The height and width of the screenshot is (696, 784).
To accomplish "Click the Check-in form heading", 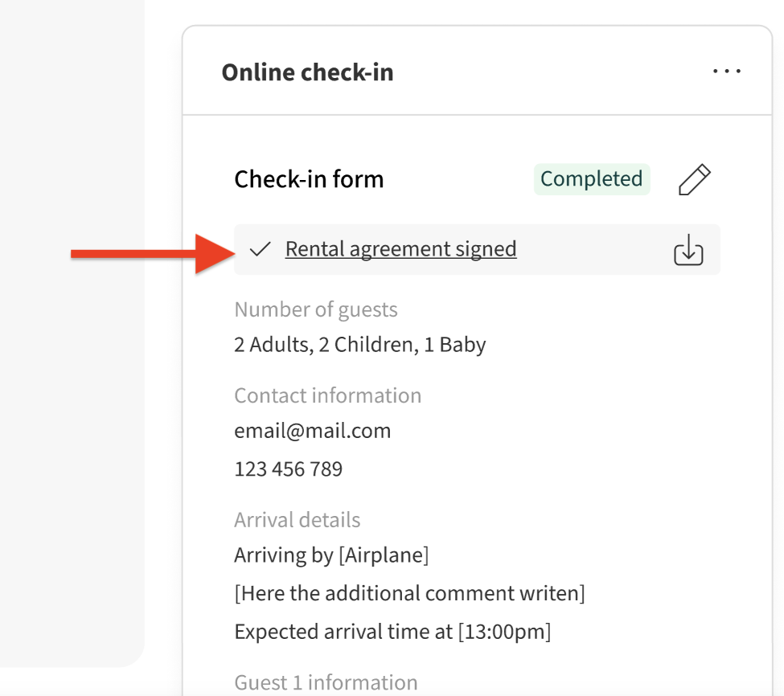I will 309,179.
